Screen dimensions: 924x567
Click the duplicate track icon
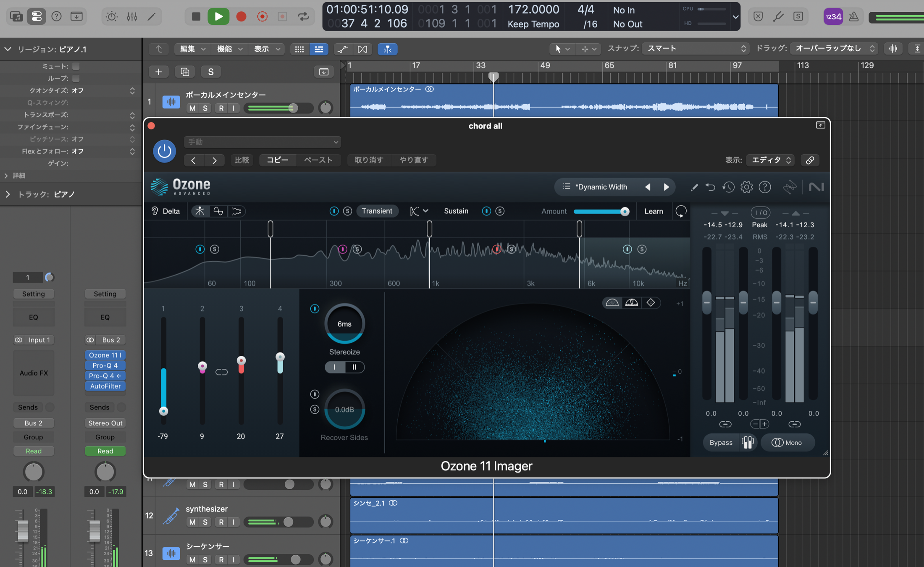(185, 72)
